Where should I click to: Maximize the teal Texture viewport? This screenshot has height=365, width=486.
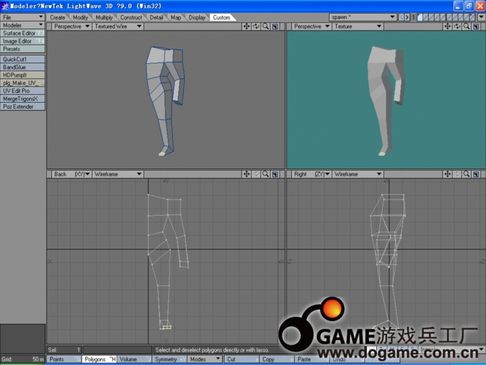click(x=476, y=26)
